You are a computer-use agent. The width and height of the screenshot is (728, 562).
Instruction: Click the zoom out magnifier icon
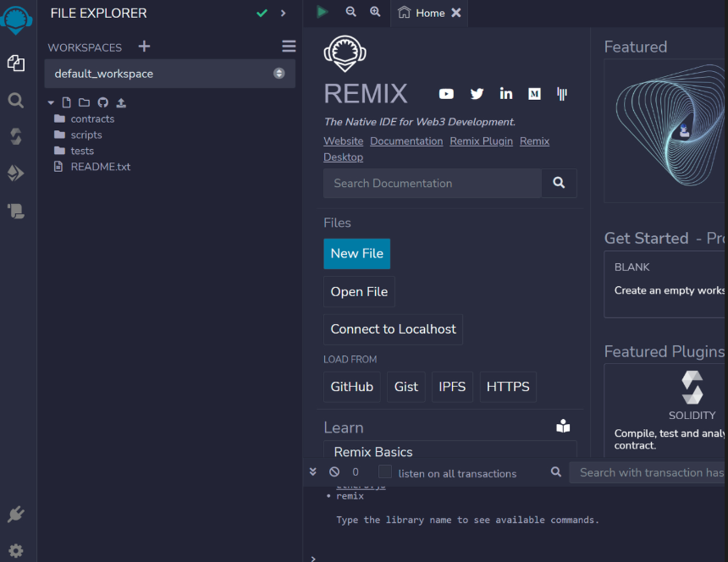pos(351,12)
